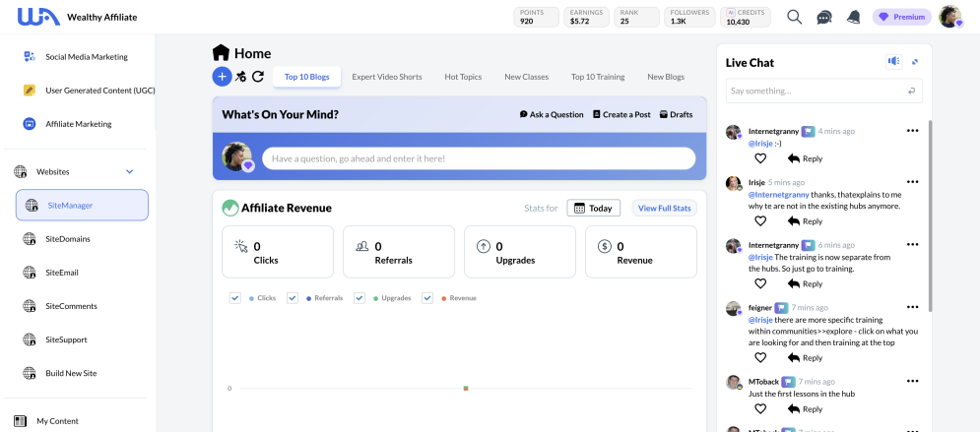Toggle the Upgrades chart checkbox

[359, 298]
